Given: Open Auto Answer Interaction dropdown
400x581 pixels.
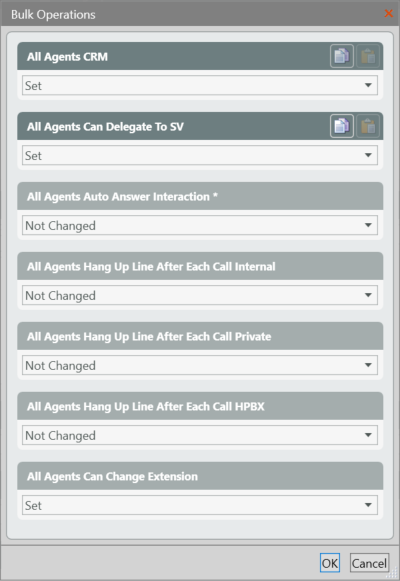Looking at the screenshot, I should (200, 225).
